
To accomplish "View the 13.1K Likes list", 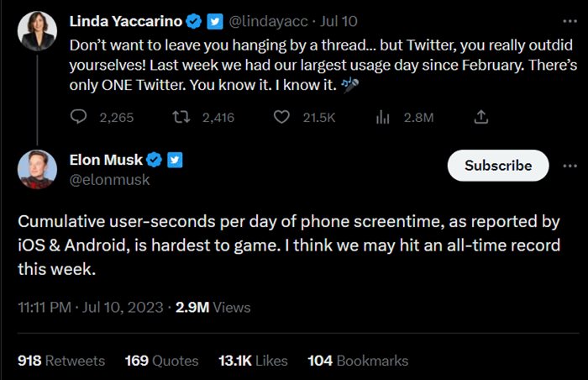I will [254, 361].
